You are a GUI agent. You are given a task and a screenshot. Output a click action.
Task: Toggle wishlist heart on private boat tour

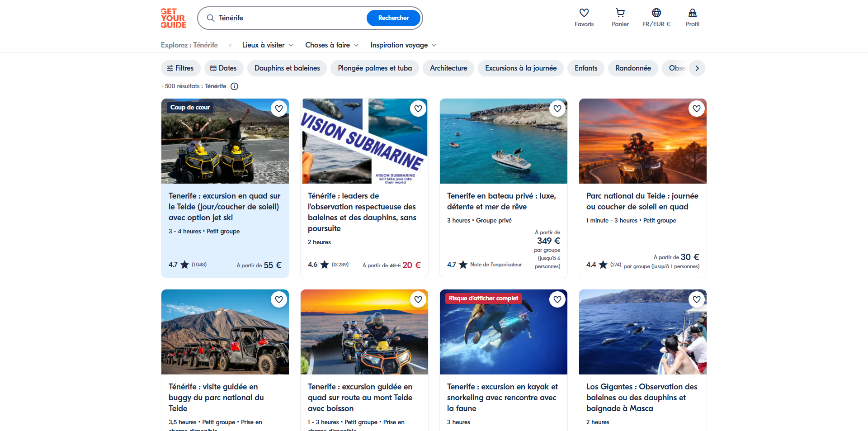pos(557,109)
